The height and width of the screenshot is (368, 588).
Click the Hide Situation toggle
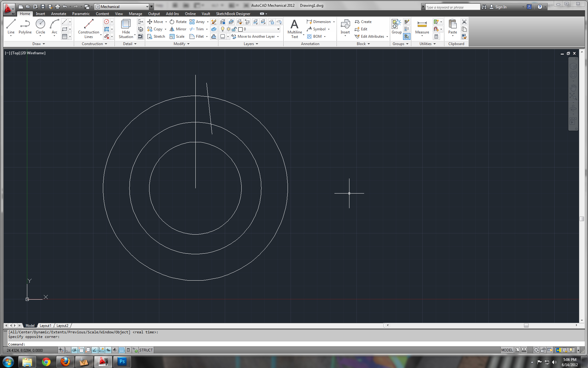(x=126, y=29)
